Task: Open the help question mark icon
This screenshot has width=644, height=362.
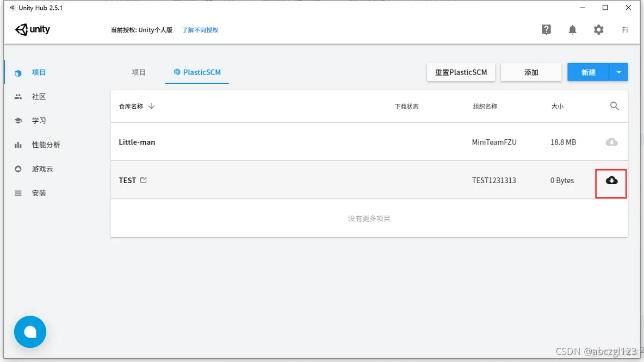Action: (546, 29)
